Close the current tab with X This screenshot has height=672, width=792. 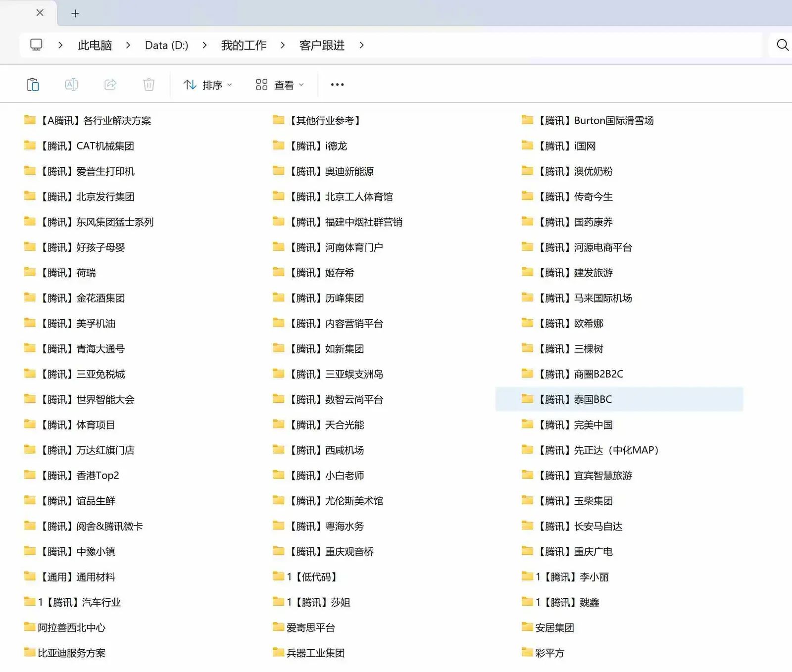[x=40, y=13]
